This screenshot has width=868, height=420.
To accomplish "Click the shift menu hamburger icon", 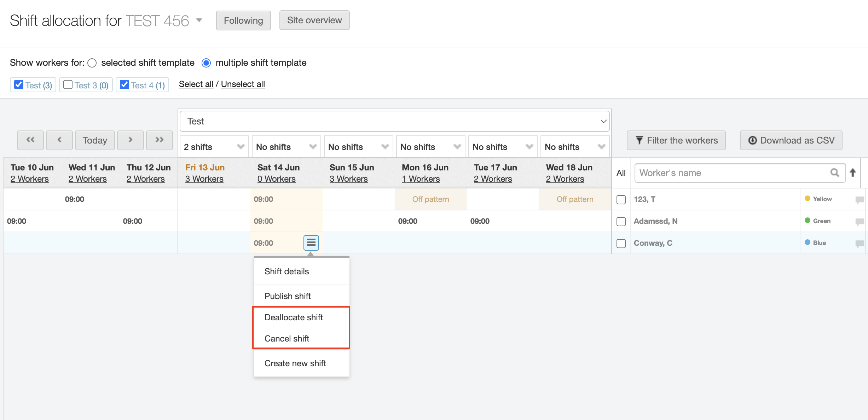I will 311,243.
